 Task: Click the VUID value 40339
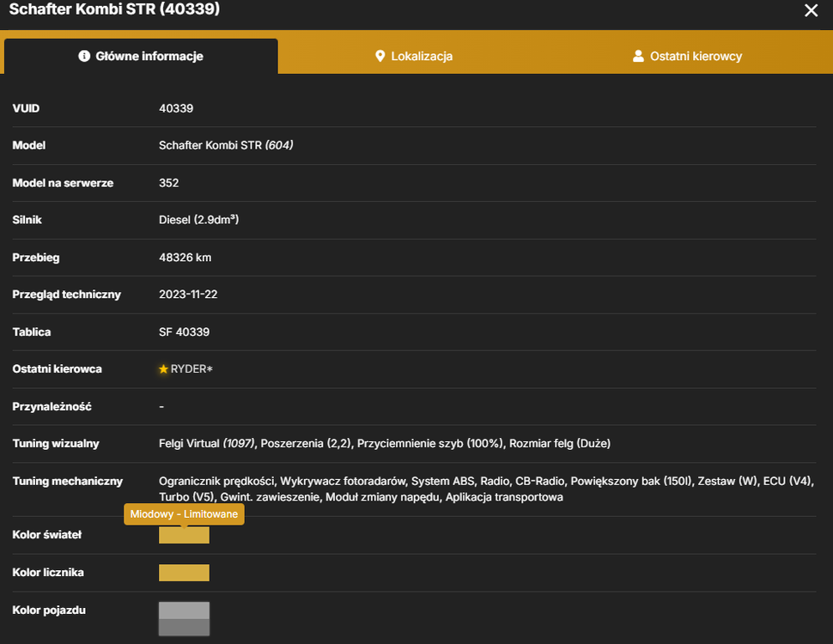tap(176, 108)
